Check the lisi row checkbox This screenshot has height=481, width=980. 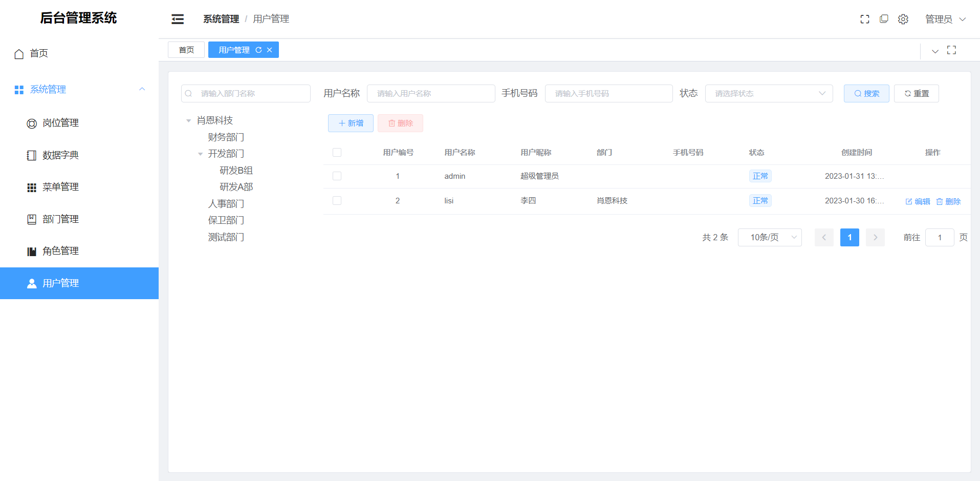click(337, 200)
